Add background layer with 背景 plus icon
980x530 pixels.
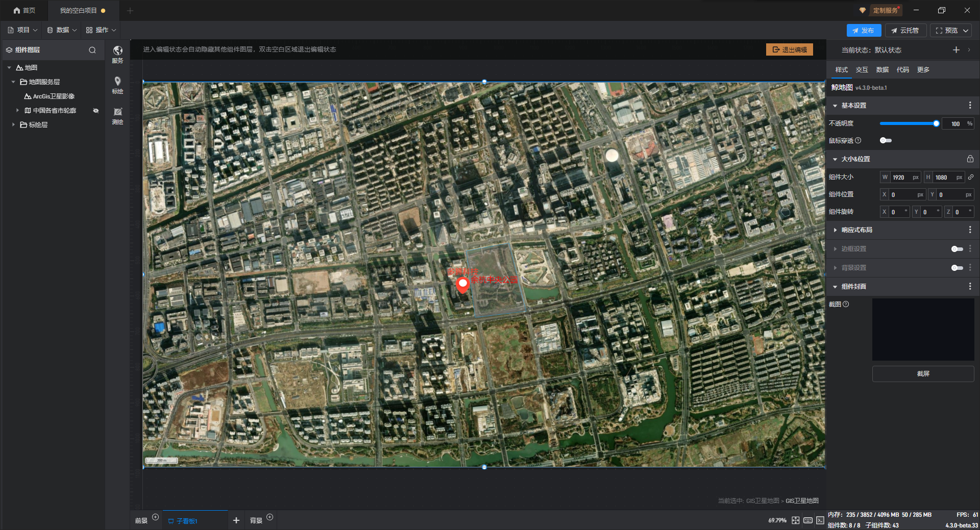269,517
